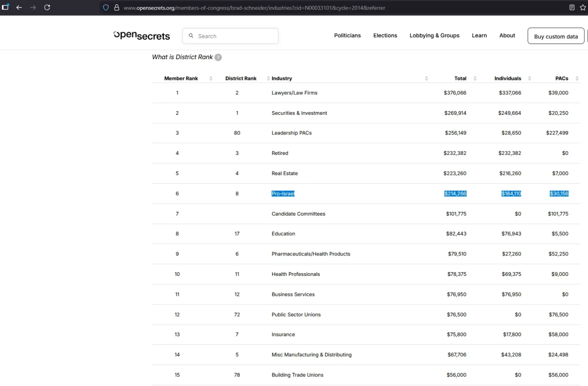Select the Leadership PACs industry
588x386 pixels.
pos(292,133)
